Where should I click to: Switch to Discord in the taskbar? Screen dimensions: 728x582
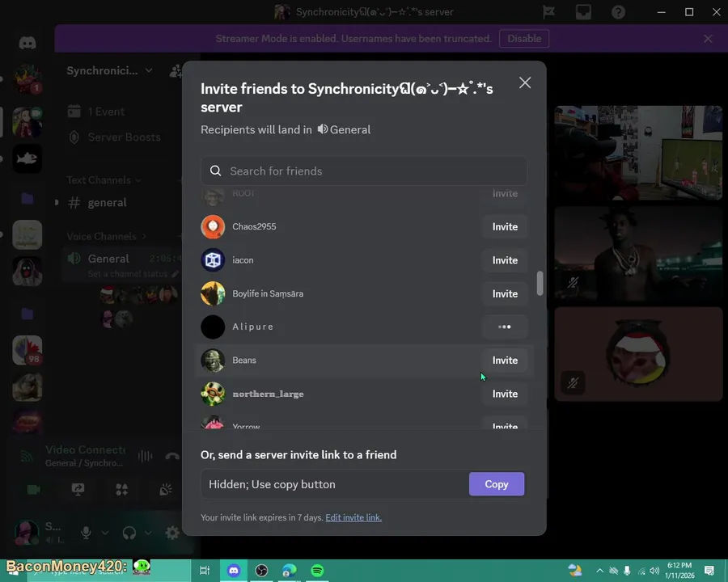coord(234,571)
